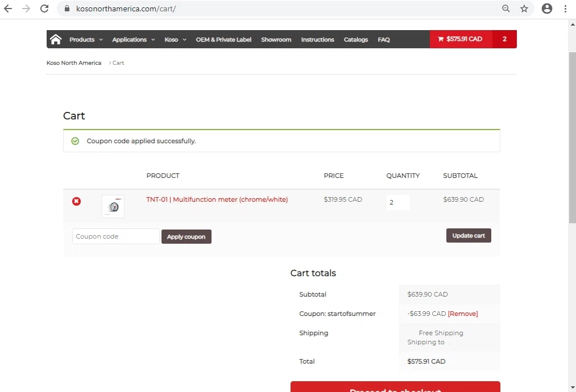
Task: Open the red cart total $575.91 CAD
Action: pyautogui.click(x=460, y=39)
